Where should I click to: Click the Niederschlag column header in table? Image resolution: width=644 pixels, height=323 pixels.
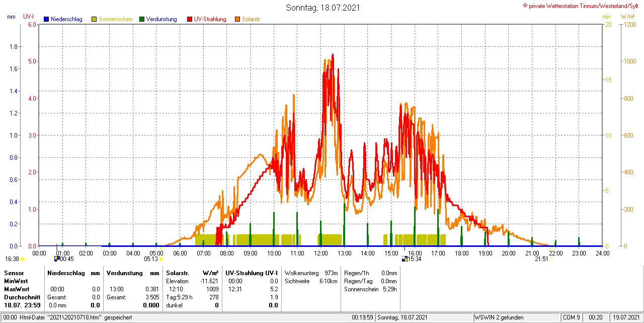click(x=66, y=273)
